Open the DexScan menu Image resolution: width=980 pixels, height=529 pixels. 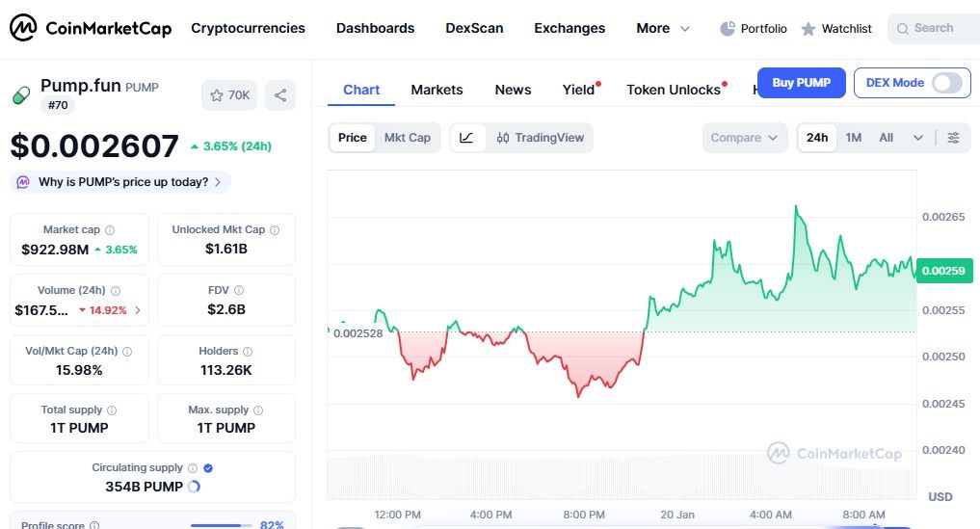(x=474, y=28)
